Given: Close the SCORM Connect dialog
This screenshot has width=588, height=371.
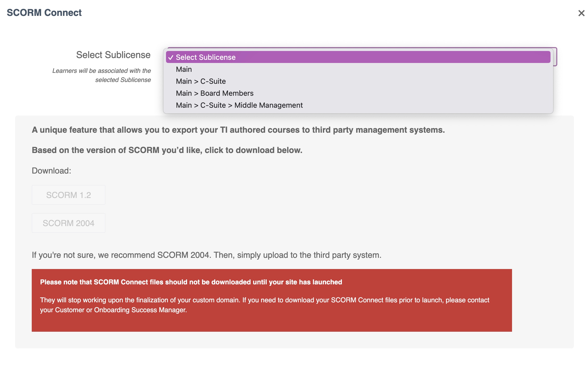Looking at the screenshot, I should tap(581, 13).
